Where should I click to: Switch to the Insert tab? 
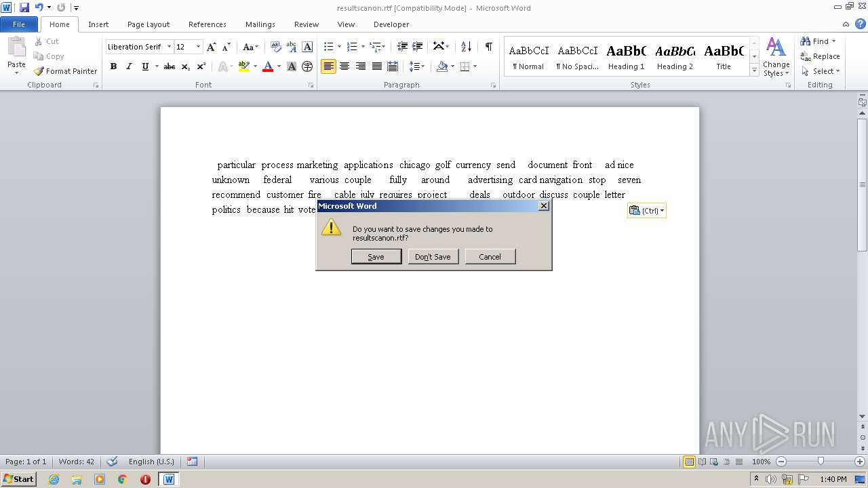(x=98, y=24)
